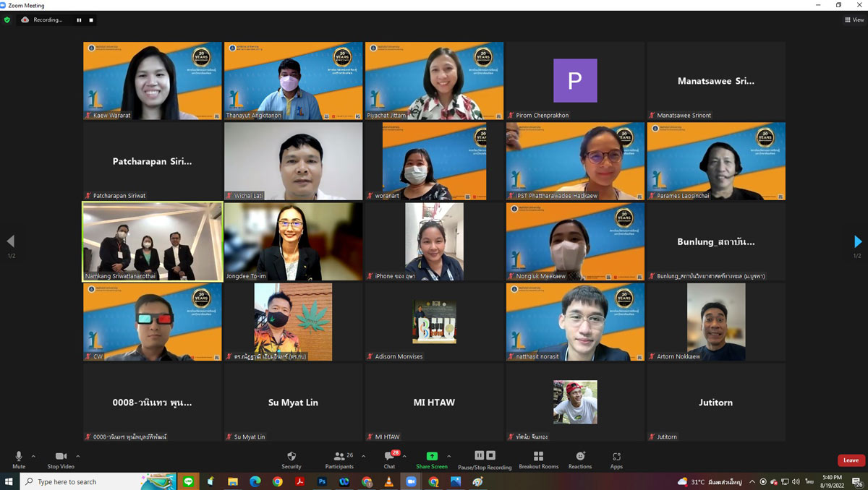The width and height of the screenshot is (868, 490).
Task: Select Jongdee To-im's video tile
Action: click(x=293, y=241)
